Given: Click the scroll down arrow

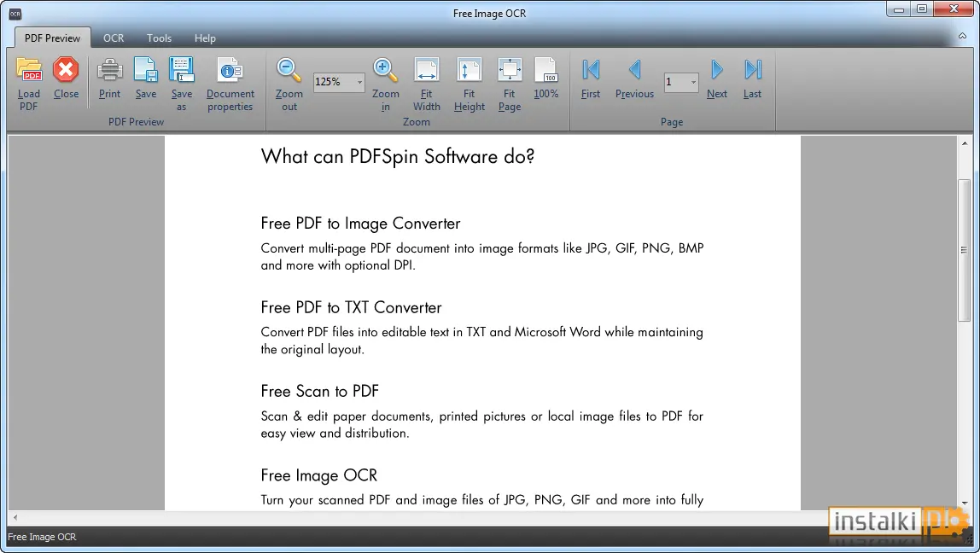Looking at the screenshot, I should coord(965,503).
